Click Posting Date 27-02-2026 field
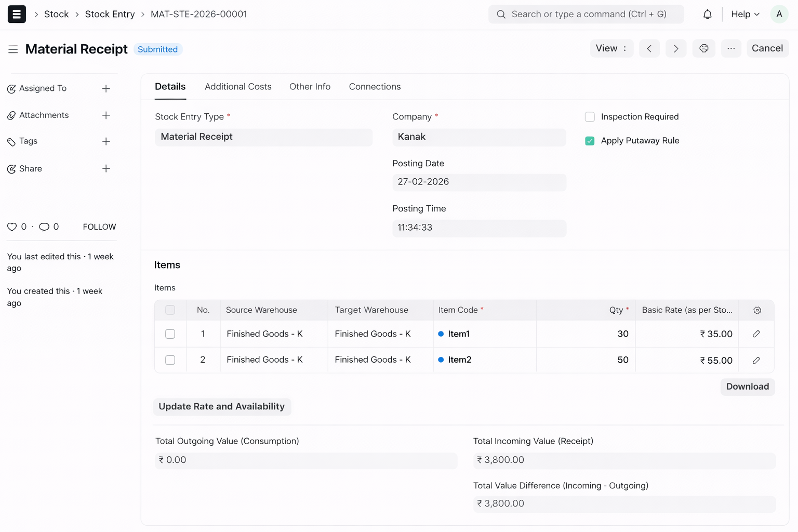 pyautogui.click(x=479, y=182)
